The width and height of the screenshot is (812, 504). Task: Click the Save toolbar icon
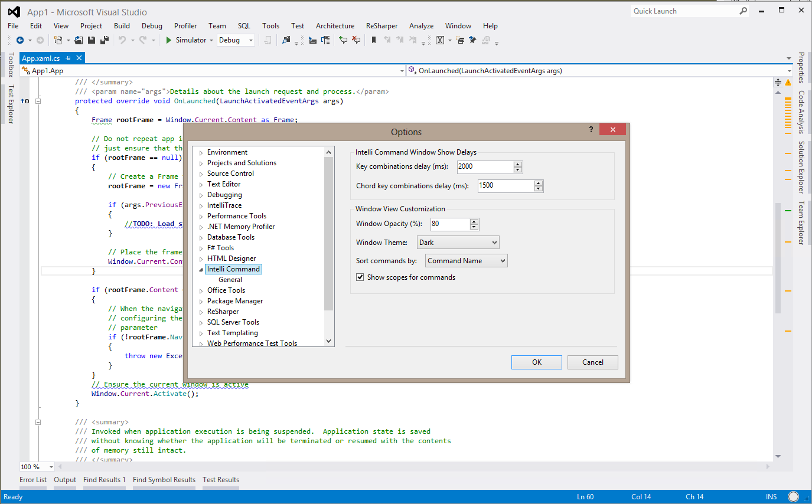pos(92,40)
